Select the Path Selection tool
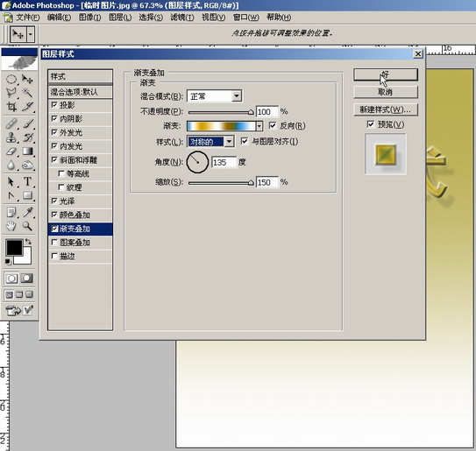The width and height of the screenshot is (476, 451). (11, 181)
